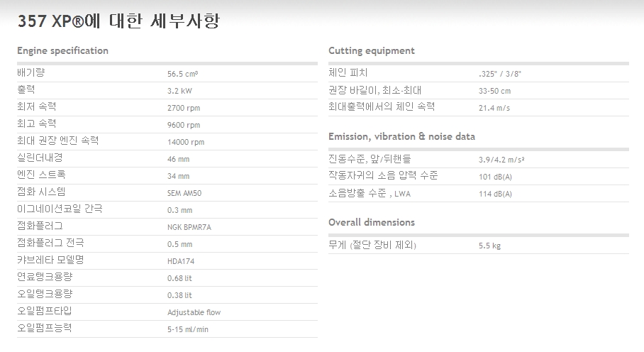The width and height of the screenshot is (644, 352).
Task: Select the '실린더내경' row label
Action: [x=40, y=158]
